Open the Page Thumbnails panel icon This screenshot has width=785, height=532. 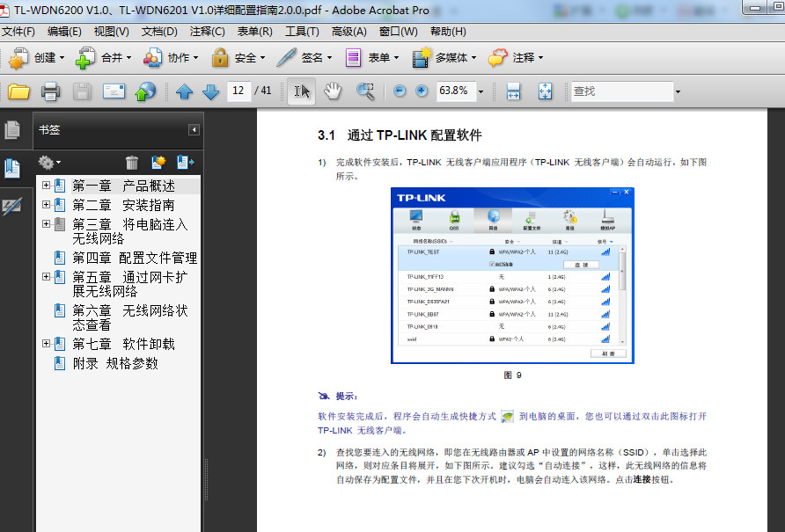[12, 128]
